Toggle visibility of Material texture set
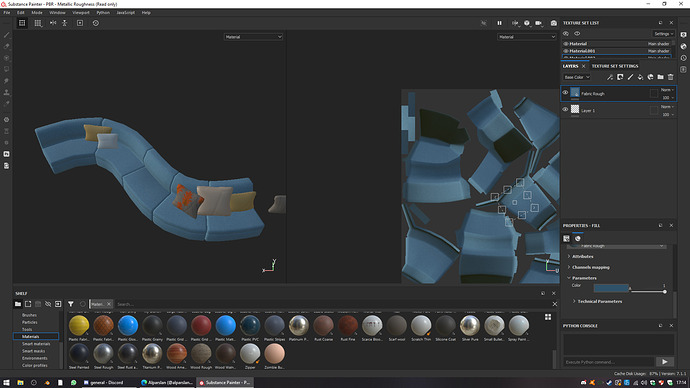 pos(566,44)
